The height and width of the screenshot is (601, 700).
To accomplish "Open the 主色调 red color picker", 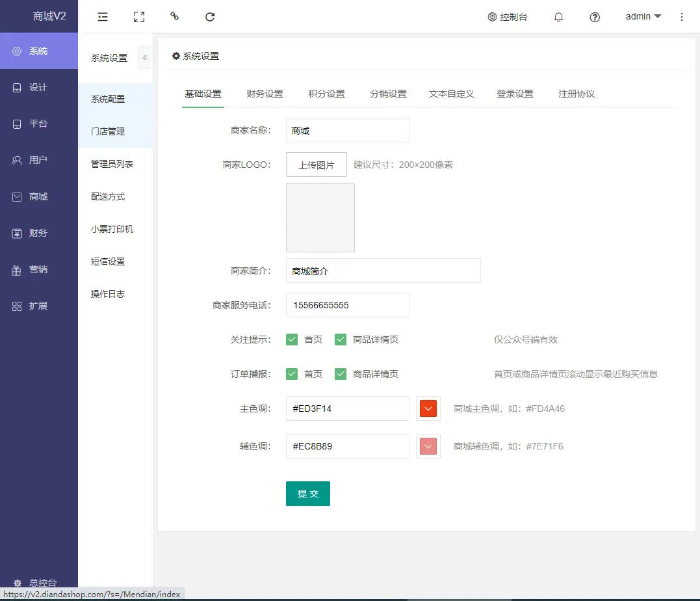I will [428, 408].
